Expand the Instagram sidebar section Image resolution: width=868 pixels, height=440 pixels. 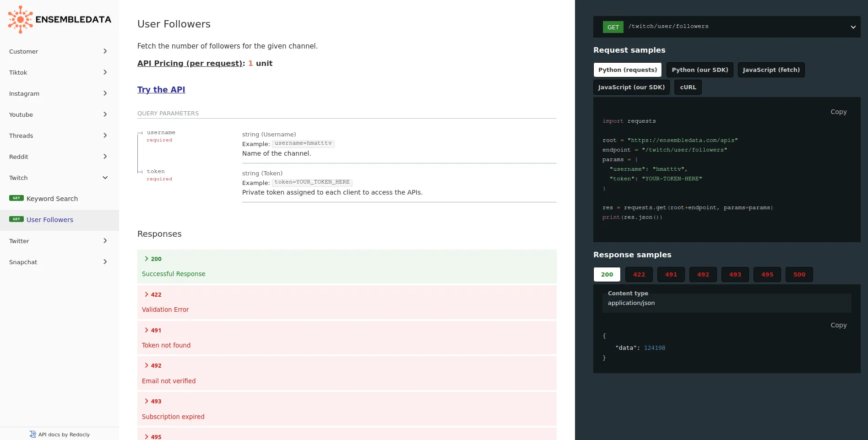click(x=60, y=93)
